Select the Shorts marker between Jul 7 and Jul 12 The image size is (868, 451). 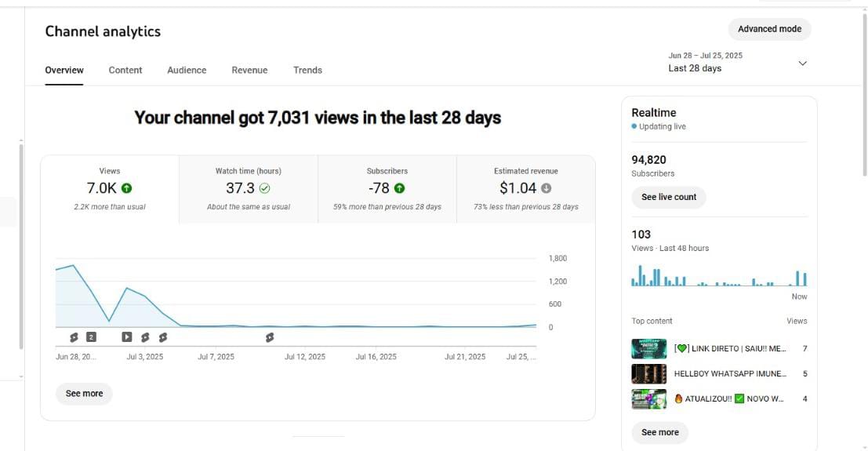pos(270,337)
